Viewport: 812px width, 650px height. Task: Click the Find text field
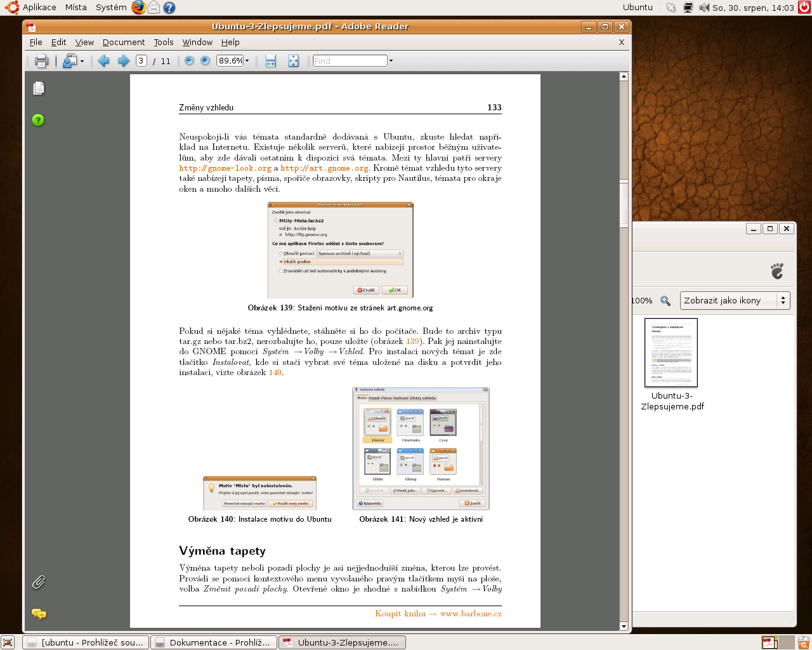350,61
